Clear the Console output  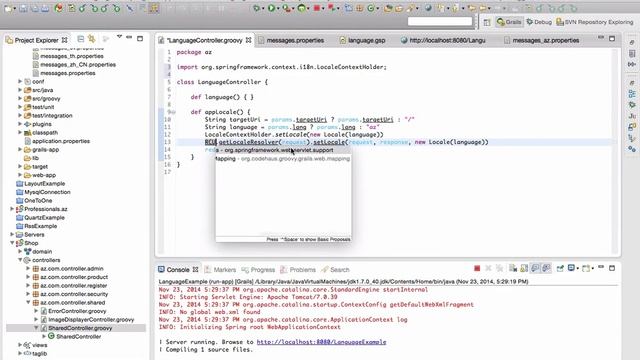[513, 268]
